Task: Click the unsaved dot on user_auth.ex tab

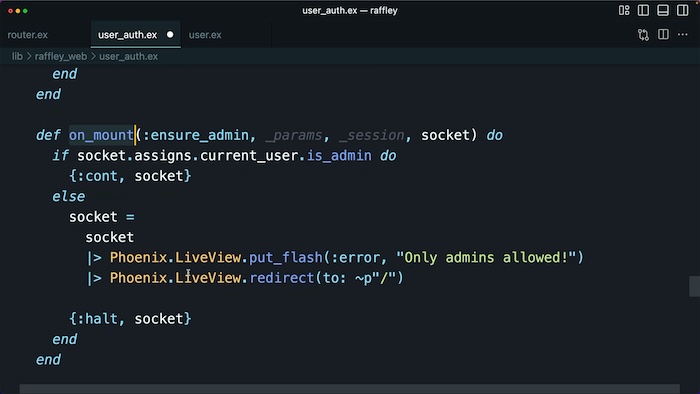Action: click(x=170, y=34)
